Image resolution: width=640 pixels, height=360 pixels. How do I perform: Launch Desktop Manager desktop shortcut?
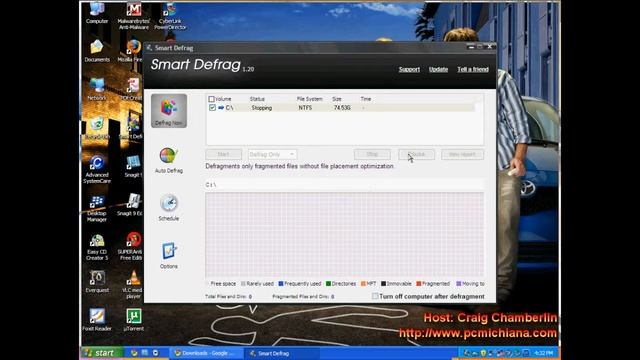click(x=97, y=208)
